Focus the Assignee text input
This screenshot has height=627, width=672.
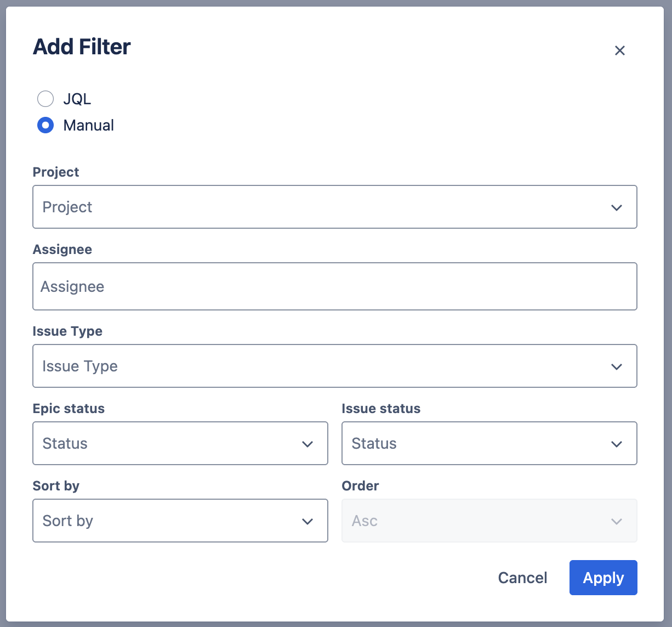(x=334, y=286)
